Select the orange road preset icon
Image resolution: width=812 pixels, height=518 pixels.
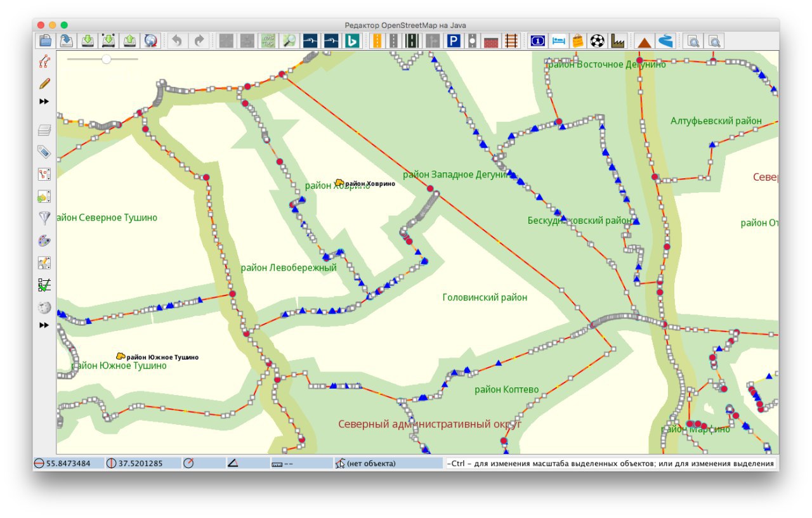click(377, 41)
